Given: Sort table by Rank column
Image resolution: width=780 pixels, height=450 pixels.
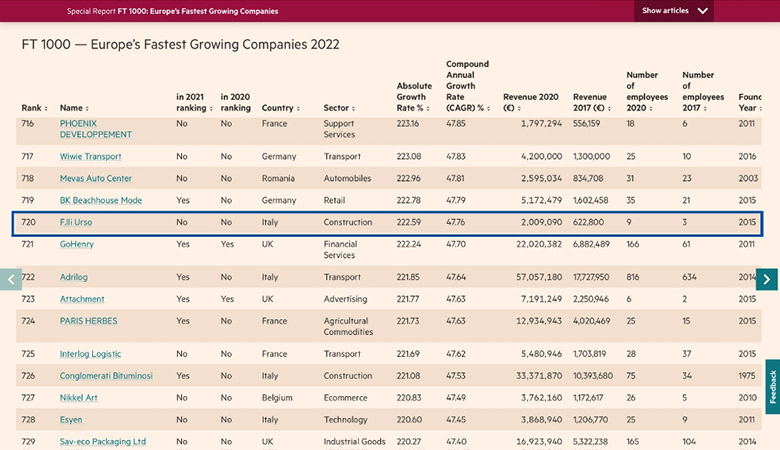Looking at the screenshot, I should click(x=34, y=108).
